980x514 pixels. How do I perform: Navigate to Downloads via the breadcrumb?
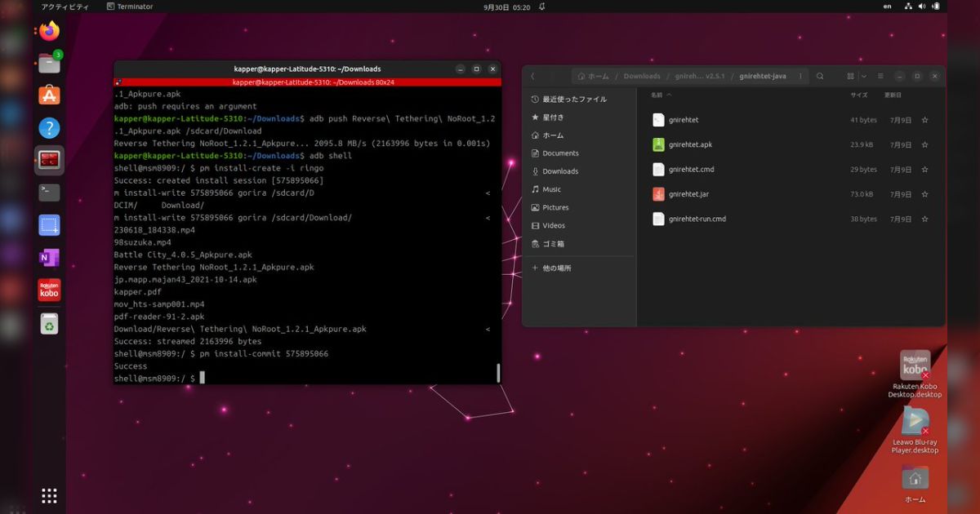coord(642,75)
